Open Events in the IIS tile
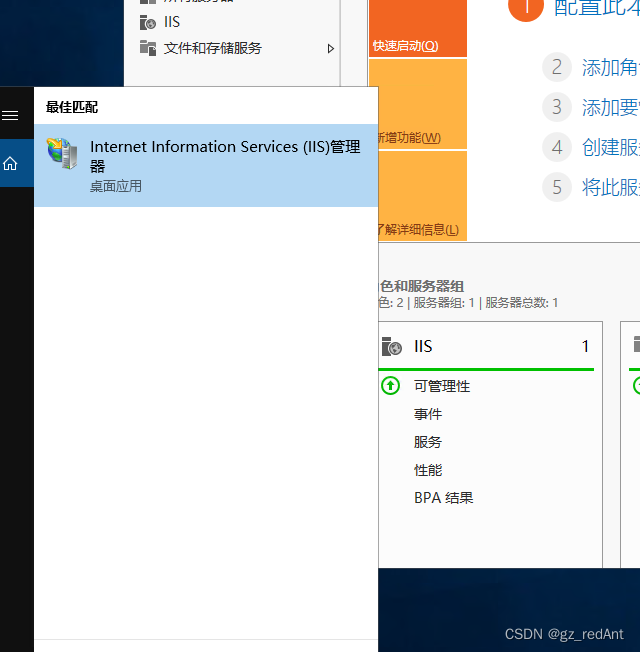 (428, 414)
